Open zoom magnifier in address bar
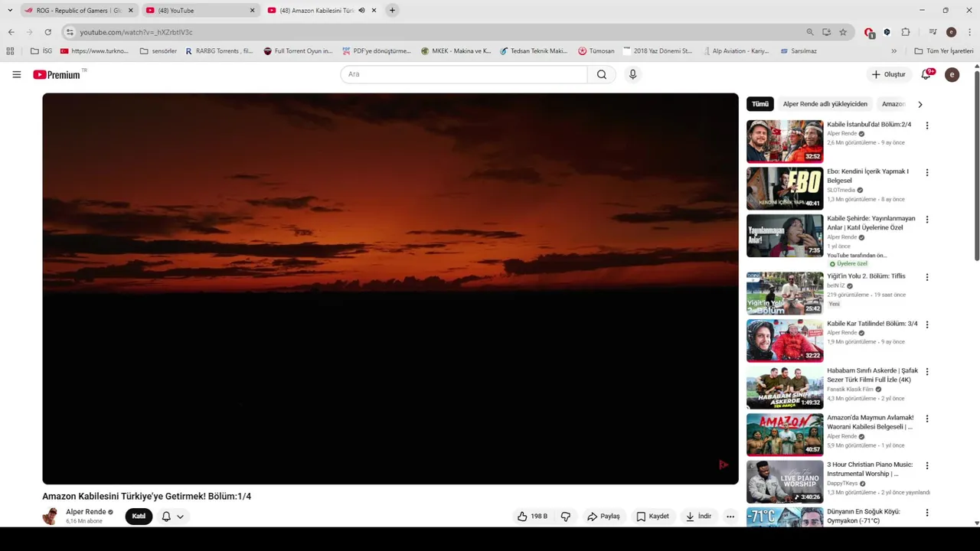This screenshot has height=551, width=980. pos(810,32)
